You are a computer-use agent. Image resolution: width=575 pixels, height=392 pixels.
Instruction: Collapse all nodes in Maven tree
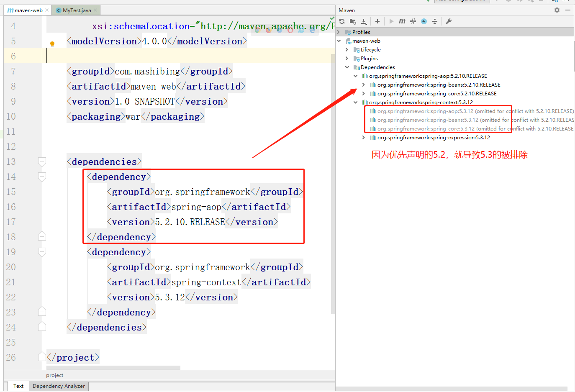(x=435, y=21)
